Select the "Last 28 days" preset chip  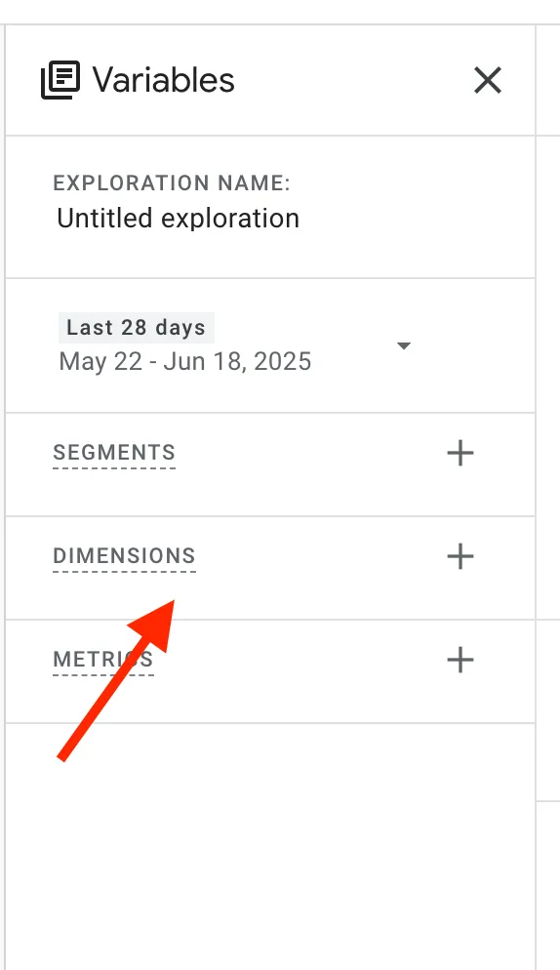click(x=137, y=327)
